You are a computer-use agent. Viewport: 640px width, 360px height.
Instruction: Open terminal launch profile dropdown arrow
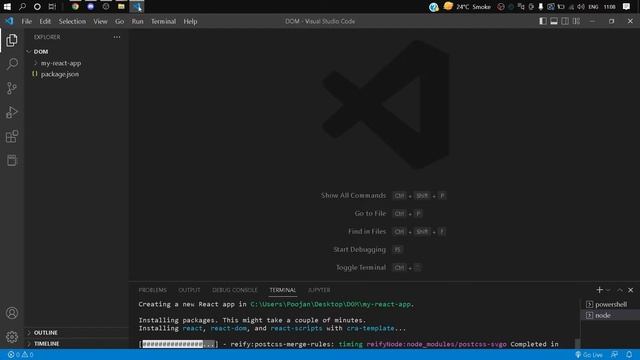[608, 290]
